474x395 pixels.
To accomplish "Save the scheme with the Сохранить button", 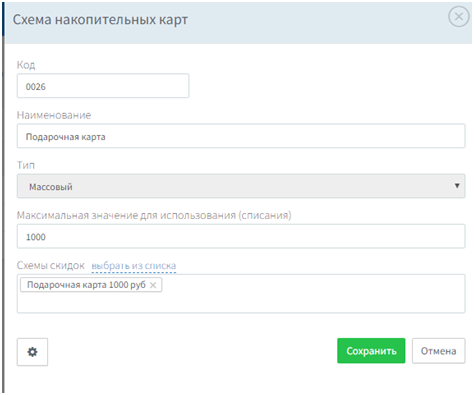I will pos(371,351).
